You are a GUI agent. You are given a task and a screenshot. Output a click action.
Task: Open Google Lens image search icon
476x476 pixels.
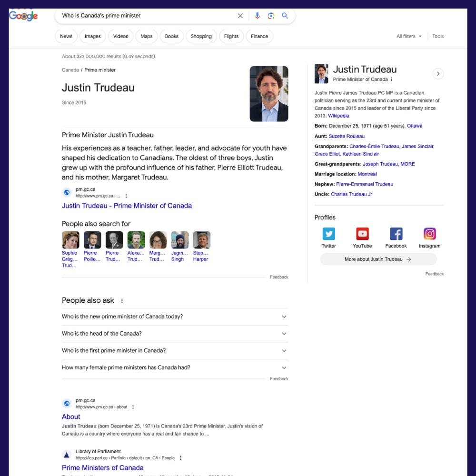click(x=271, y=16)
